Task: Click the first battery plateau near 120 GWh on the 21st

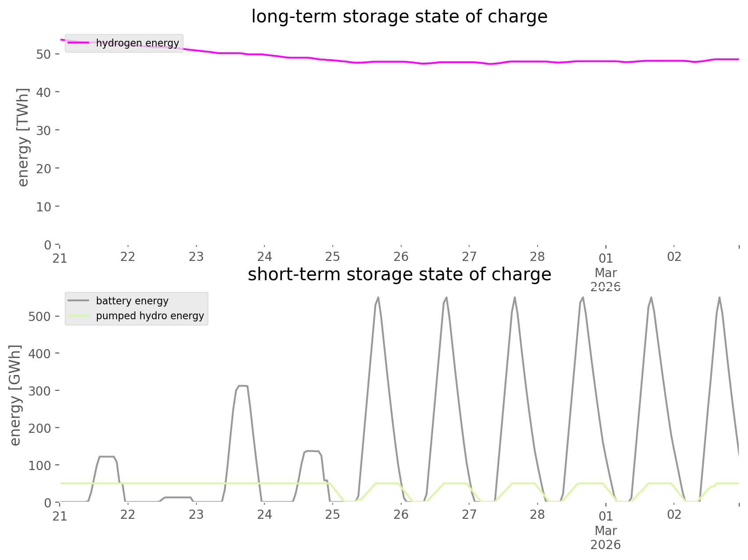Action: click(x=107, y=457)
